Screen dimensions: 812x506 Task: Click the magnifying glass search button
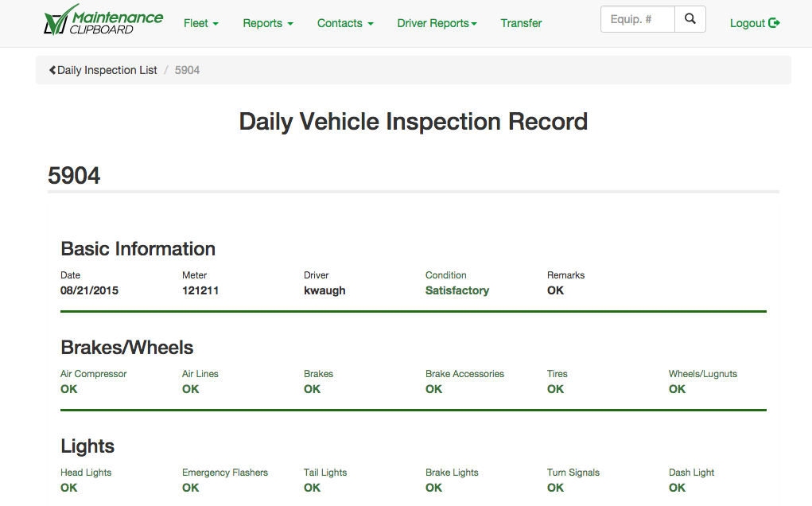pyautogui.click(x=690, y=19)
